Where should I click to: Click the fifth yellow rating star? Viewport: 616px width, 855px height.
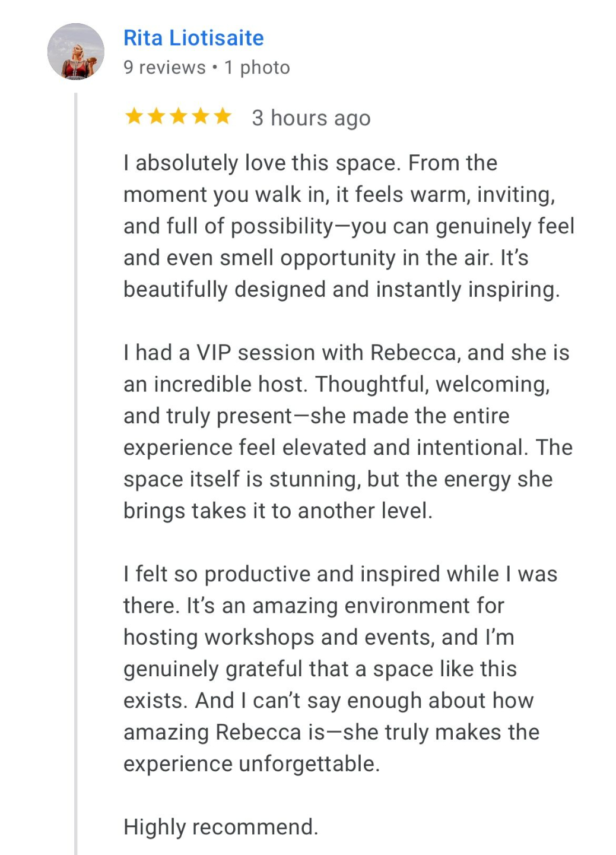(223, 116)
